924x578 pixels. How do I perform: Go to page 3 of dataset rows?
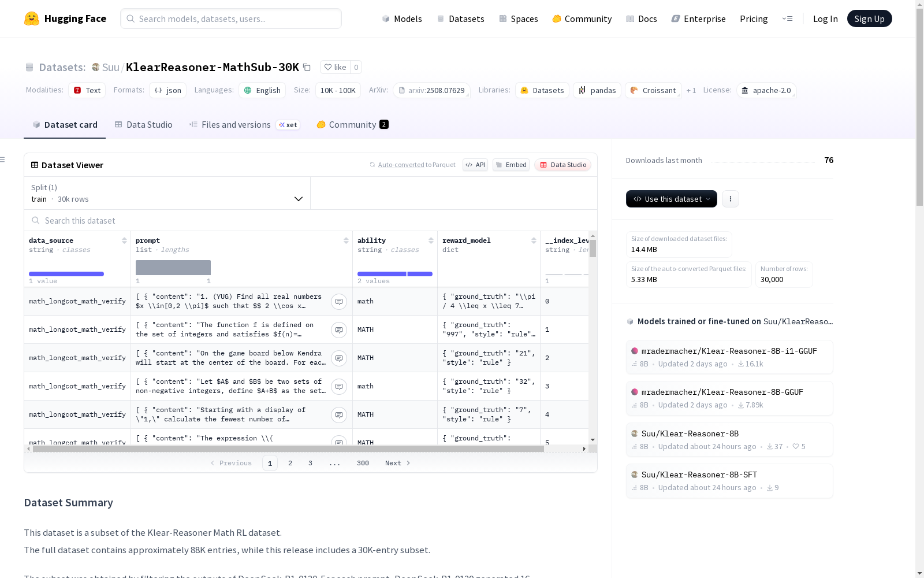(310, 463)
